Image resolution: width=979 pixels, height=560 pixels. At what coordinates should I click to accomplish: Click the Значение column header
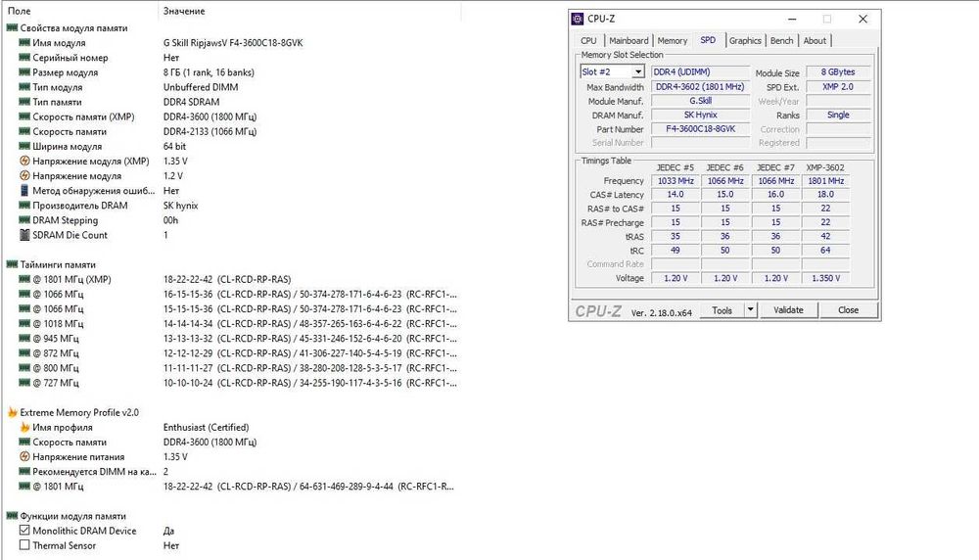click(x=184, y=11)
